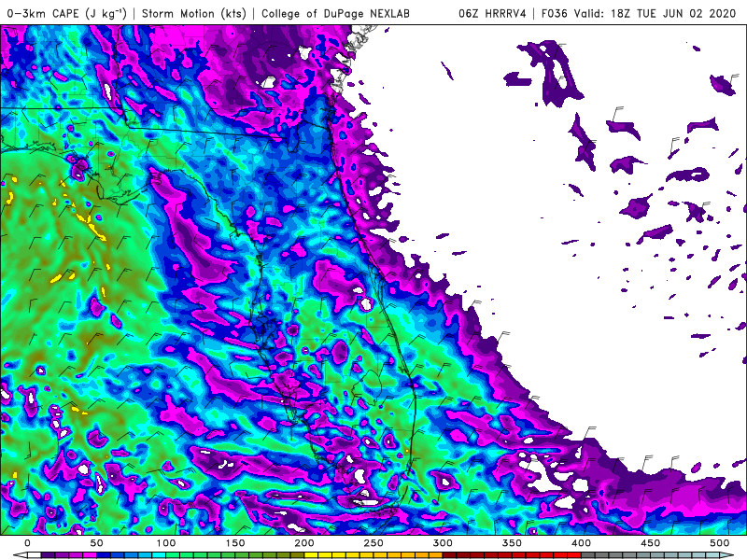Click the colorbar label '350'

(x=512, y=543)
